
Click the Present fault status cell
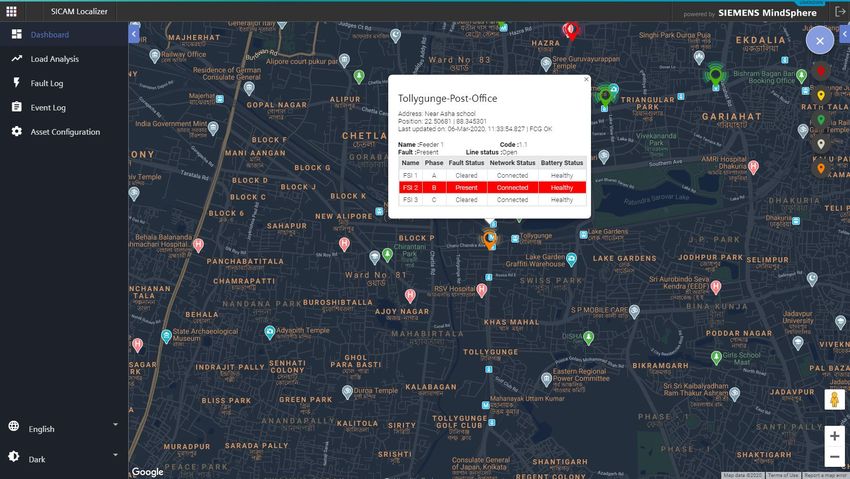coord(466,187)
